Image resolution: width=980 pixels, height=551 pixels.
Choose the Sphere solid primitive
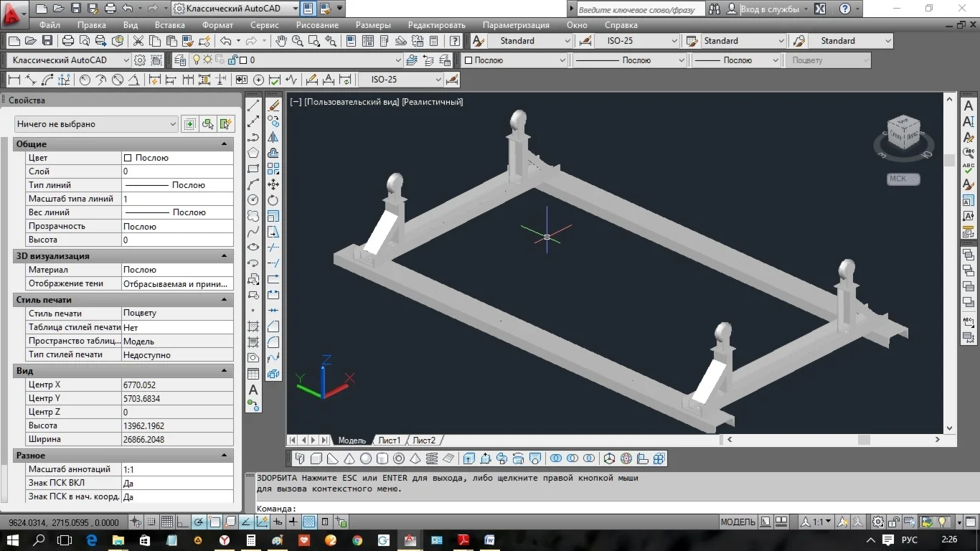[x=366, y=458]
